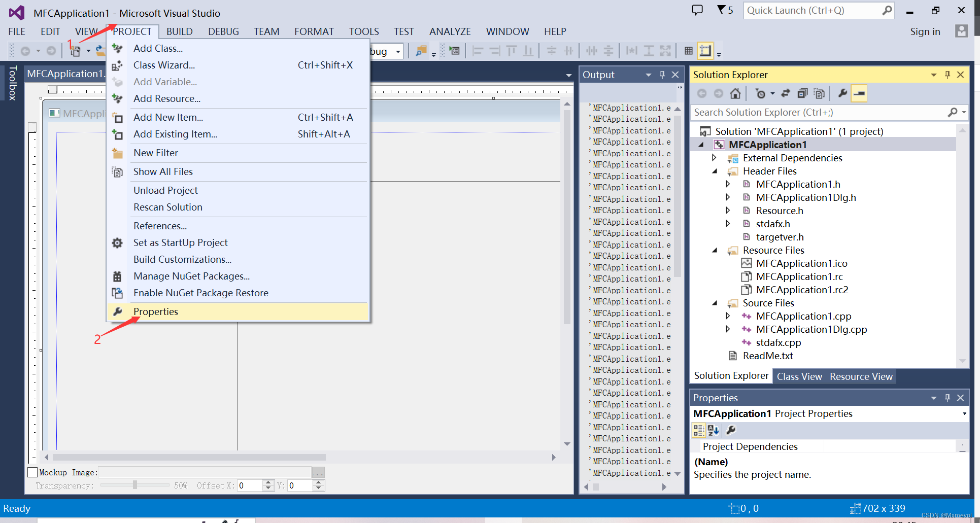This screenshot has width=980, height=523.
Task: Click Quick Launch search magnifier icon
Action: click(887, 10)
